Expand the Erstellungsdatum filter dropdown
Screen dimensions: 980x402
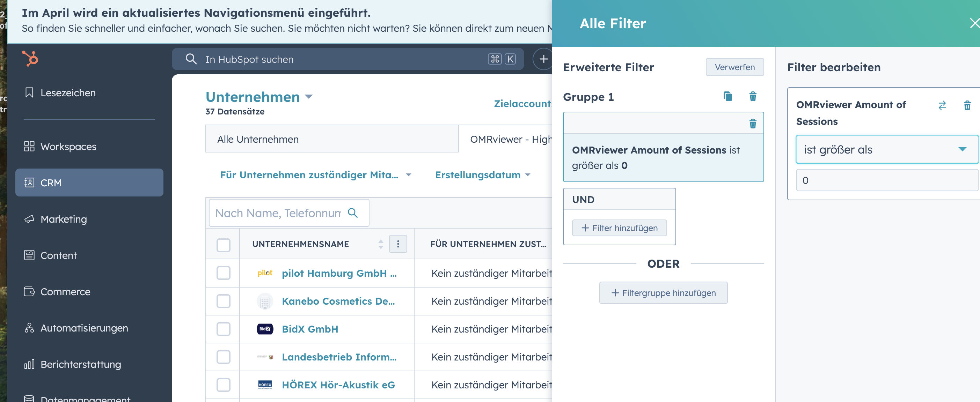(x=482, y=175)
